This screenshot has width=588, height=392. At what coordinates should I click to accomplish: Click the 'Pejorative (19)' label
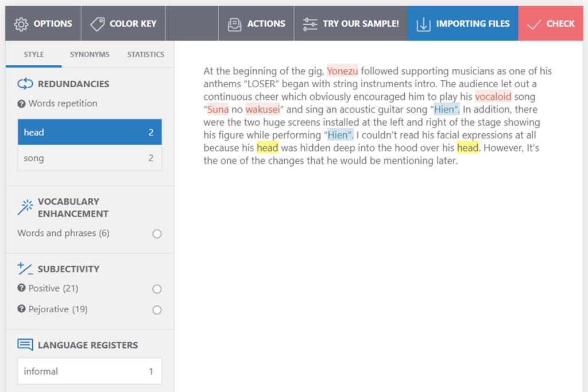58,309
